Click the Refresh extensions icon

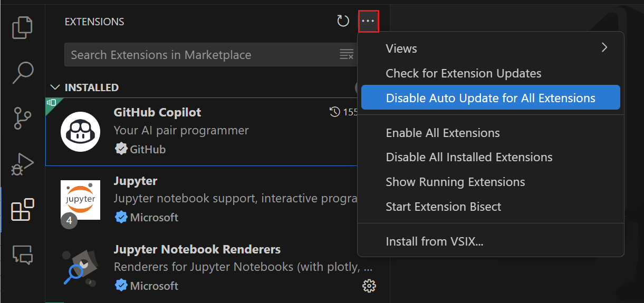(343, 21)
